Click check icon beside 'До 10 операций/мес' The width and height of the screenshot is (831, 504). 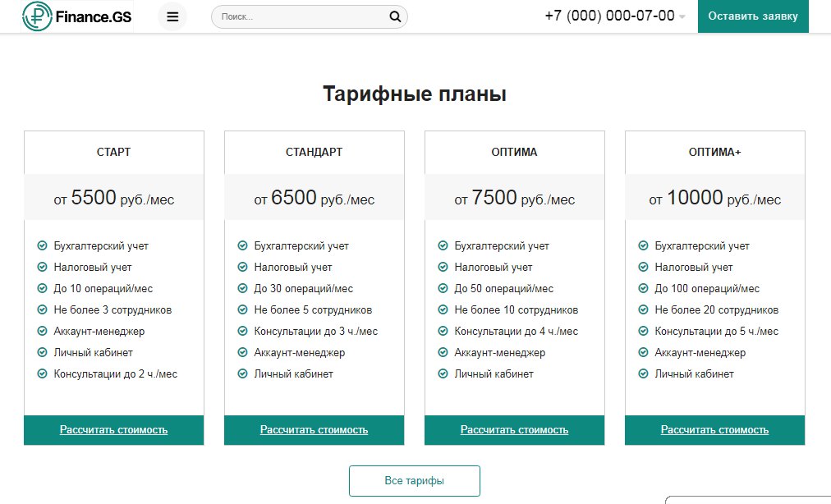[x=43, y=289]
